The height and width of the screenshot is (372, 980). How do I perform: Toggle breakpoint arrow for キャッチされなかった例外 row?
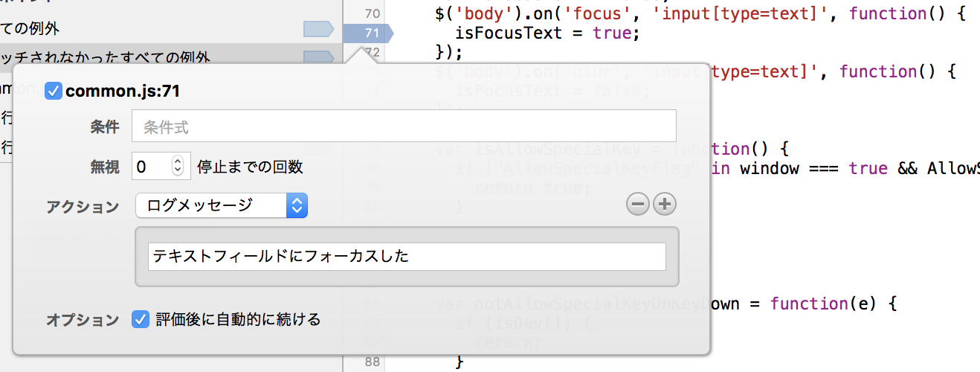(x=319, y=57)
